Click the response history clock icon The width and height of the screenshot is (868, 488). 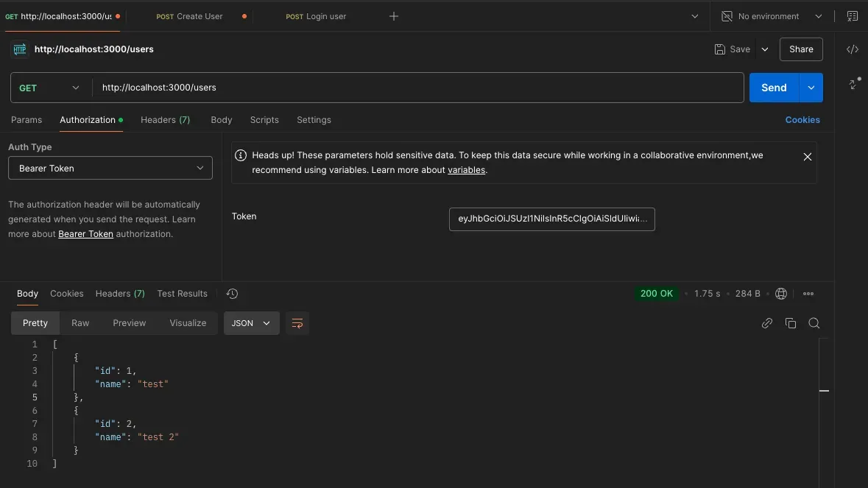[232, 294]
